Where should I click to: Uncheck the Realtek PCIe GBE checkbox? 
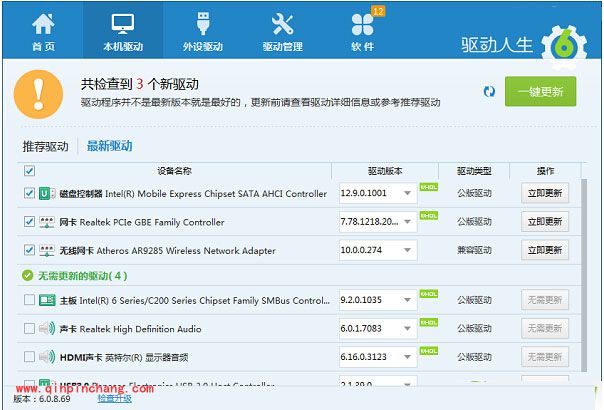pos(29,222)
